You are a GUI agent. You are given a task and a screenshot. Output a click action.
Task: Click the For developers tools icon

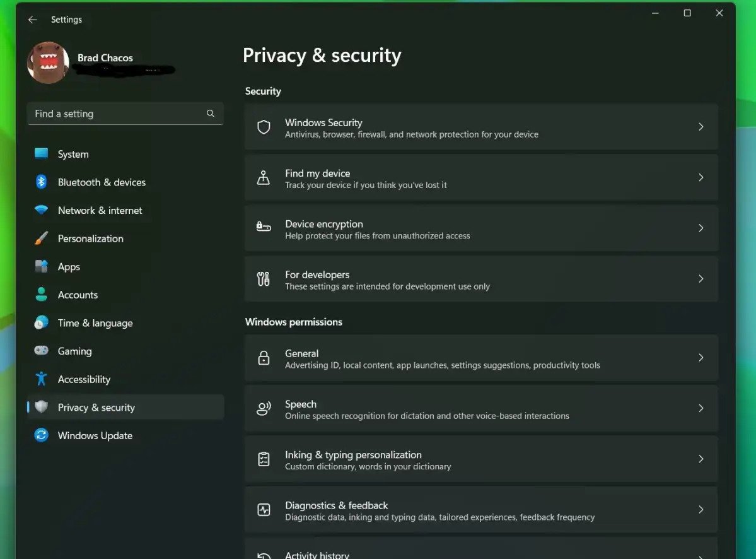pos(264,279)
